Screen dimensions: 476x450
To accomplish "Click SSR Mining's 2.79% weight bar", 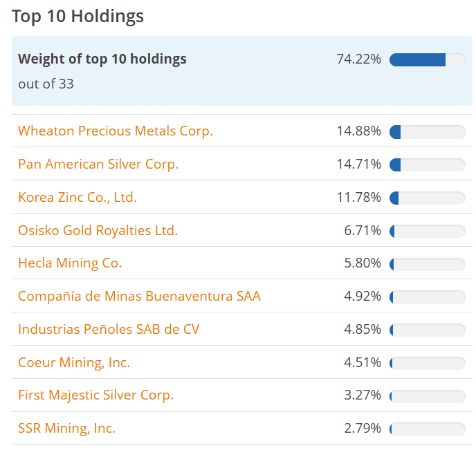I will coord(428,429).
